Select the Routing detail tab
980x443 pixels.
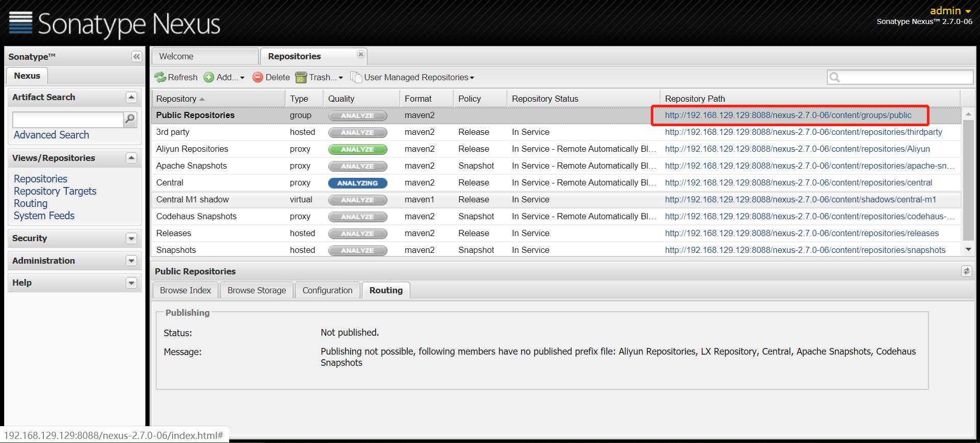(386, 290)
